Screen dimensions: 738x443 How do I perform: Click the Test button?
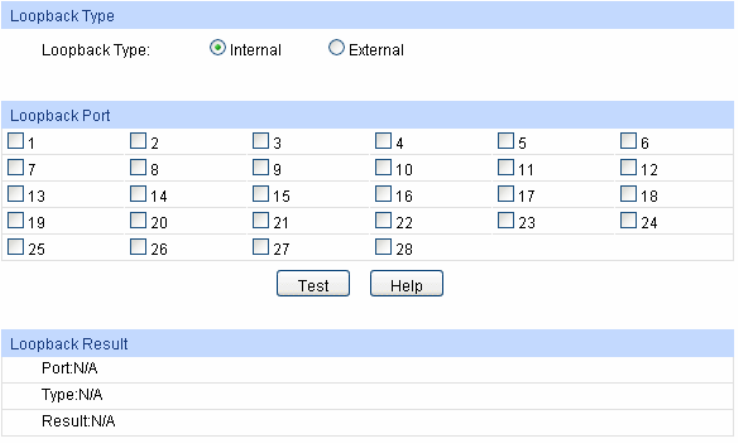(x=312, y=285)
